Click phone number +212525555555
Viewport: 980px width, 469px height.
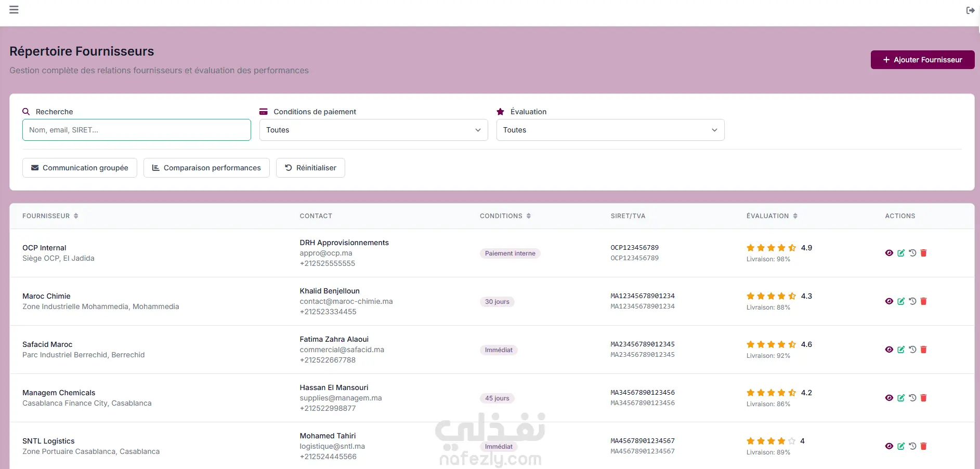pos(328,263)
